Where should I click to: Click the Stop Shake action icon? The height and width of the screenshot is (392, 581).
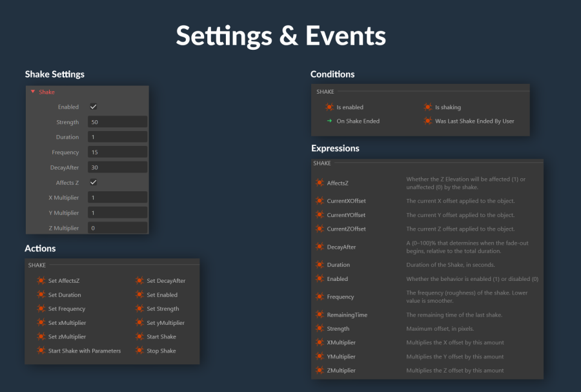pos(139,350)
